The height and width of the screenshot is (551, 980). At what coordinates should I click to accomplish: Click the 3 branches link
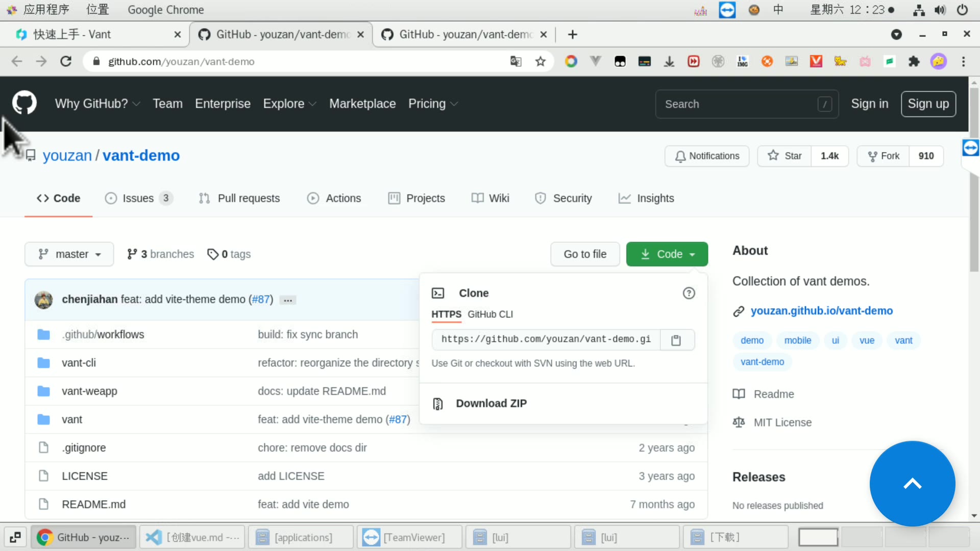pos(161,254)
